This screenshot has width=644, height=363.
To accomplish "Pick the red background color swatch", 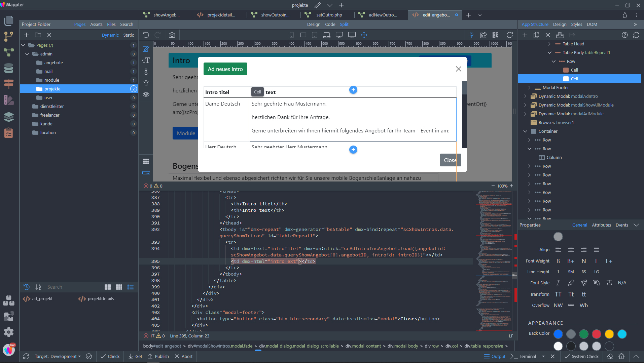I will pyautogui.click(x=596, y=334).
